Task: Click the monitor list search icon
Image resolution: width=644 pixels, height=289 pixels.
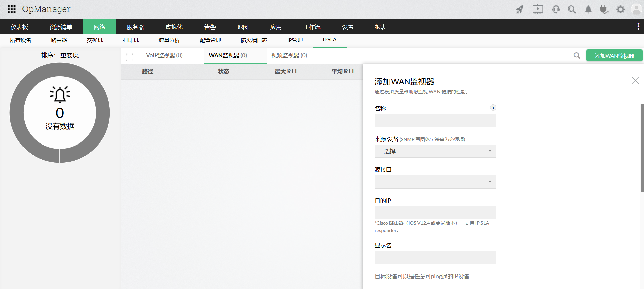Action: (x=577, y=55)
